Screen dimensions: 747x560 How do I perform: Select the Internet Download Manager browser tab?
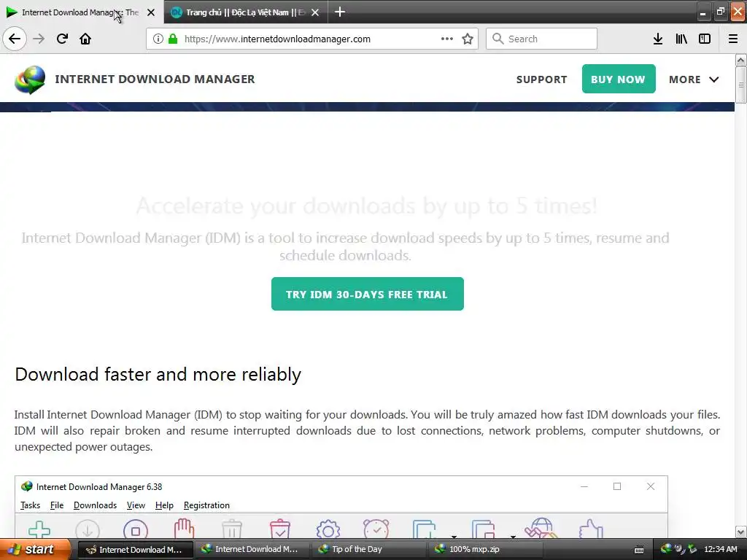point(81,12)
